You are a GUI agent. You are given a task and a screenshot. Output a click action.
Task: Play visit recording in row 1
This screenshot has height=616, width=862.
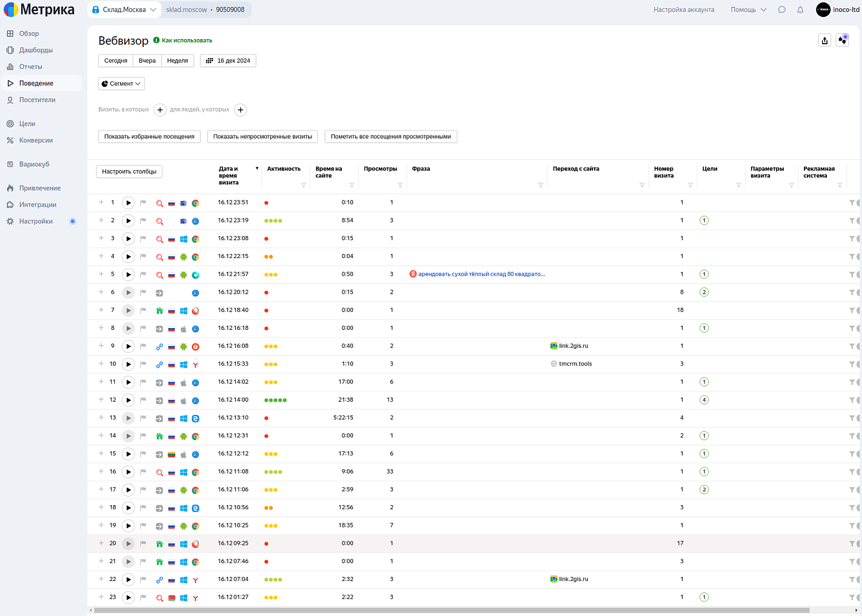pos(128,203)
